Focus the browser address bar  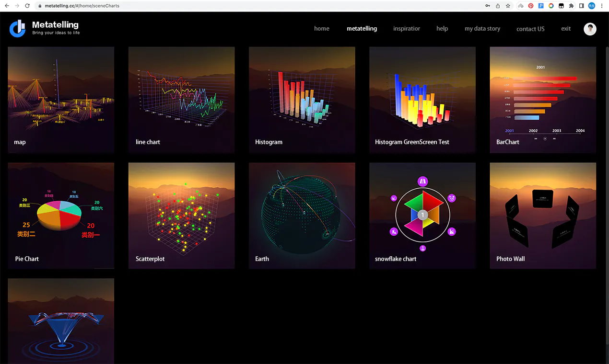click(x=259, y=6)
